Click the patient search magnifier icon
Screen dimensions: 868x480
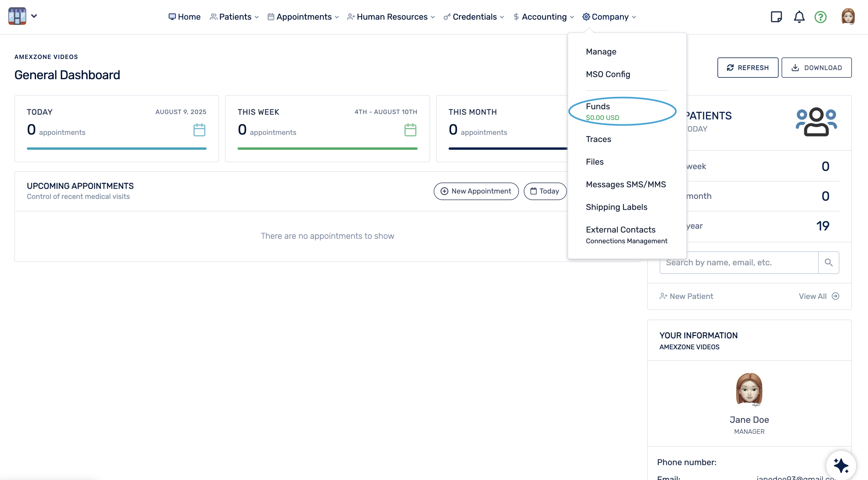829,263
